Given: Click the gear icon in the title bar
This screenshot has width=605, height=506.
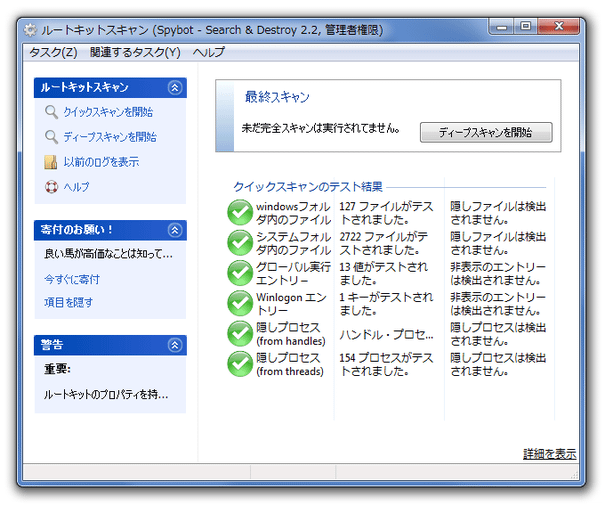Looking at the screenshot, I should click(x=30, y=30).
